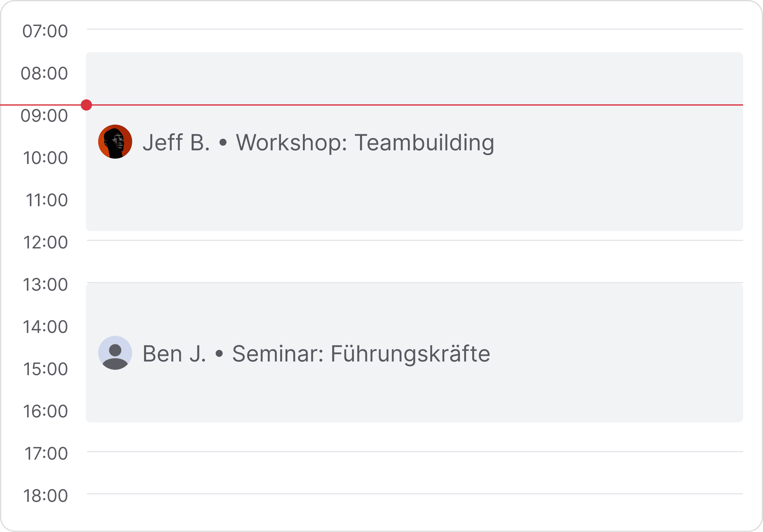Screen dimensions: 763x532
Task: Click the event title 'Seminar: Führungskräfte'
Action: click(361, 353)
